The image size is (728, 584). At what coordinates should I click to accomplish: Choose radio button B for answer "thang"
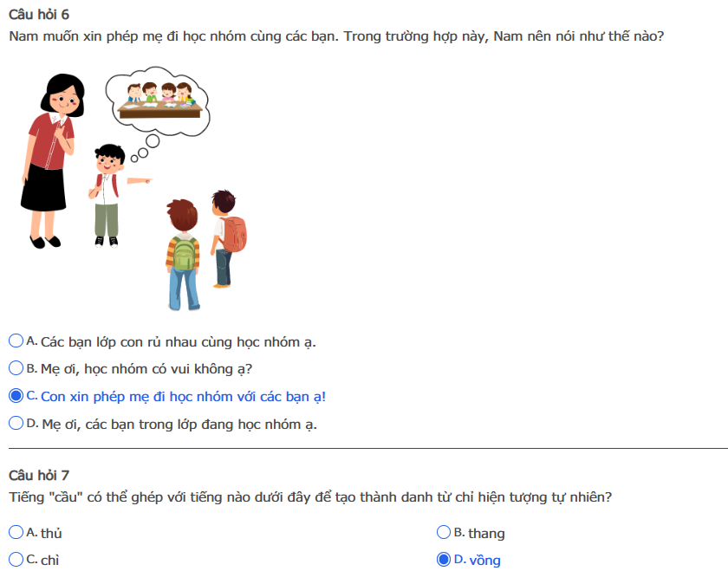coord(444,532)
